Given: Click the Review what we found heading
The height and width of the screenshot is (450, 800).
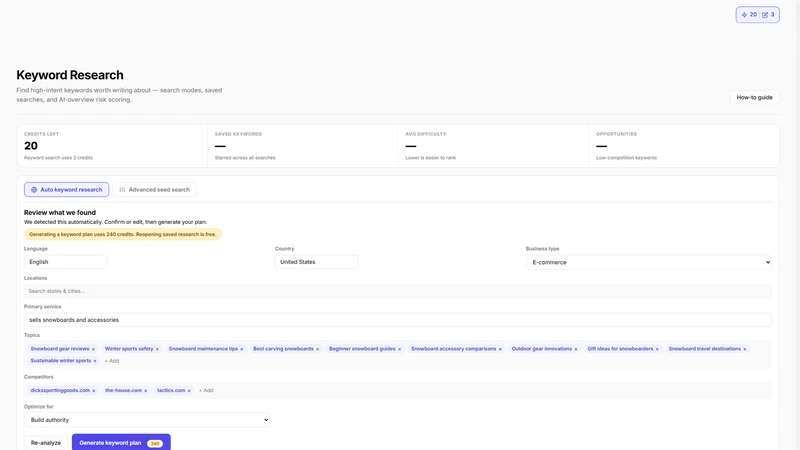Looking at the screenshot, I should pyautogui.click(x=60, y=213).
